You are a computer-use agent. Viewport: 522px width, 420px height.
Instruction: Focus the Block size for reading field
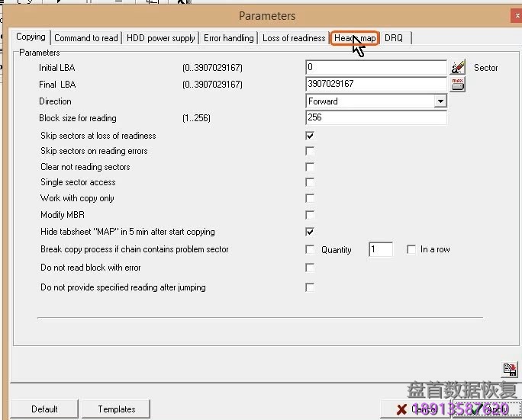click(x=375, y=118)
